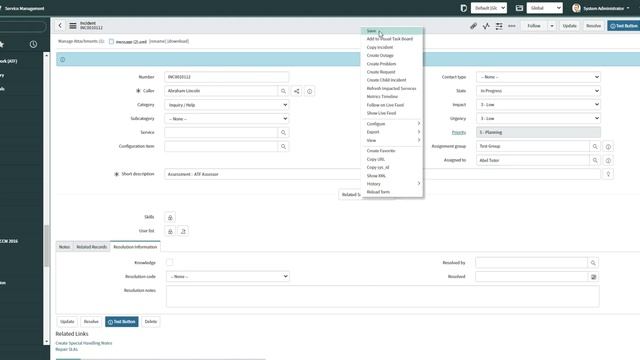Open the history clock icon in the sidebar
The width and height of the screenshot is (640, 360).
click(33, 44)
